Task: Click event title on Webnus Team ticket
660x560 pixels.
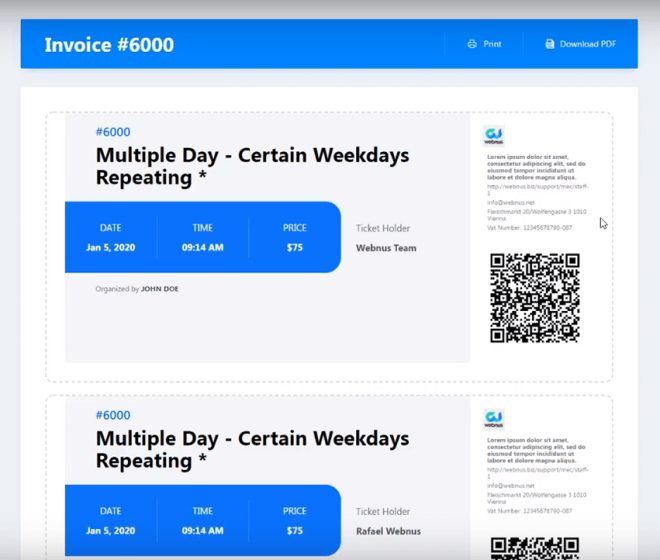Action: 252,166
